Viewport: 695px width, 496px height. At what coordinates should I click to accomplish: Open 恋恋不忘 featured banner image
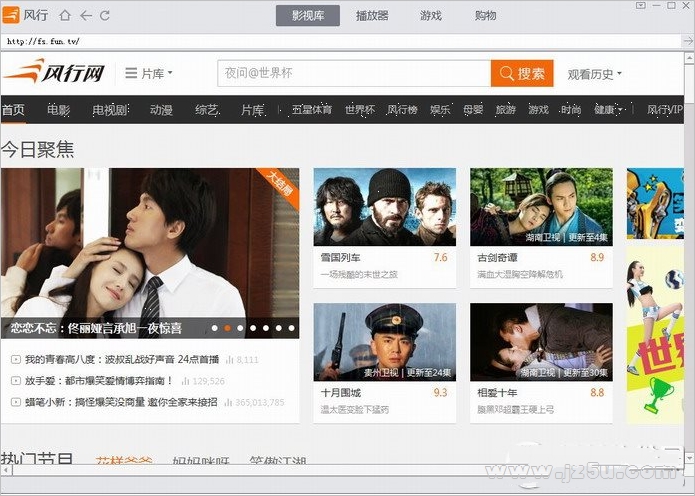point(150,253)
